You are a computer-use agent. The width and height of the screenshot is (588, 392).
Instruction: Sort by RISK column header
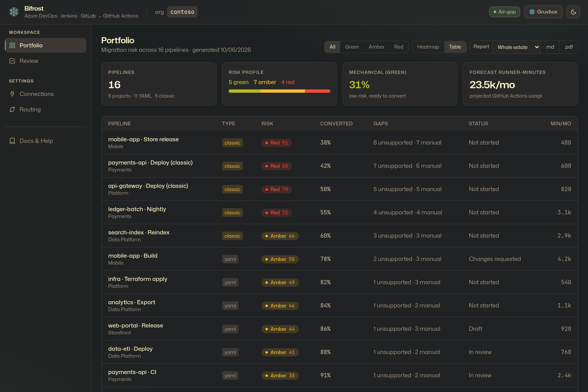coord(267,124)
